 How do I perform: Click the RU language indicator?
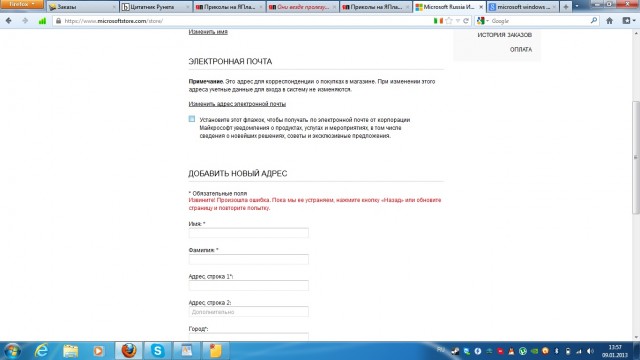[441, 350]
